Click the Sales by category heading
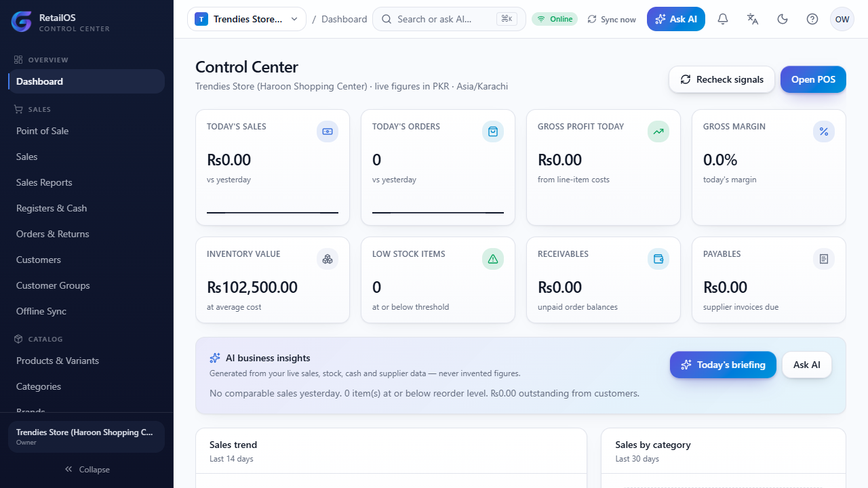Image resolution: width=868 pixels, height=488 pixels. click(653, 445)
